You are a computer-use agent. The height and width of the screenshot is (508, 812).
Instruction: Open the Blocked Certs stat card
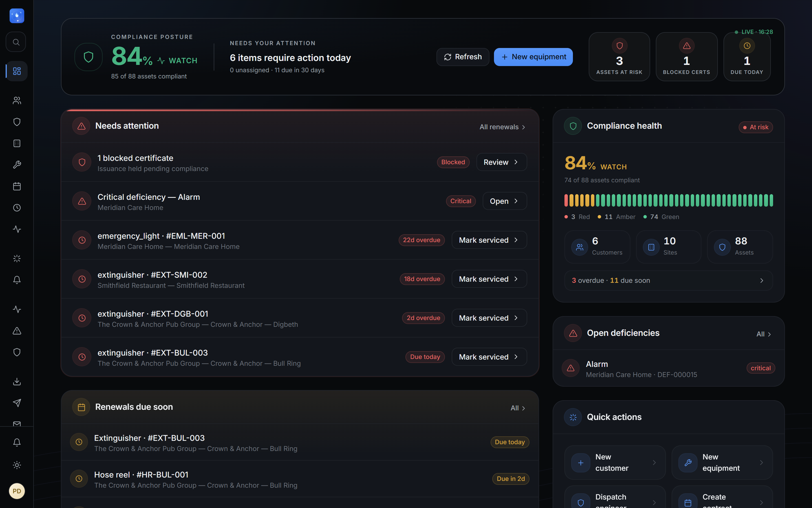pos(687,57)
